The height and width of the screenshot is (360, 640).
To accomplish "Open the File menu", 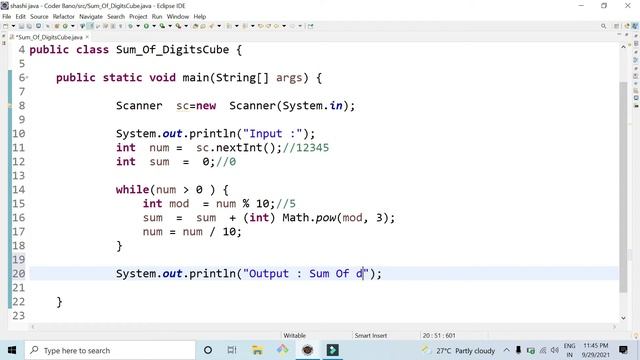I will click(7, 17).
